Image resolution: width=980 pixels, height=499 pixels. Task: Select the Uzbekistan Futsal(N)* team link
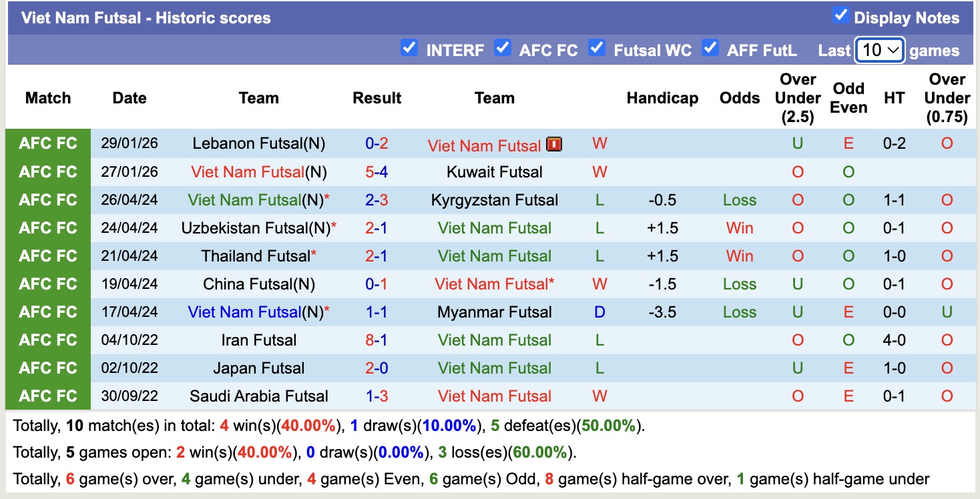point(258,227)
